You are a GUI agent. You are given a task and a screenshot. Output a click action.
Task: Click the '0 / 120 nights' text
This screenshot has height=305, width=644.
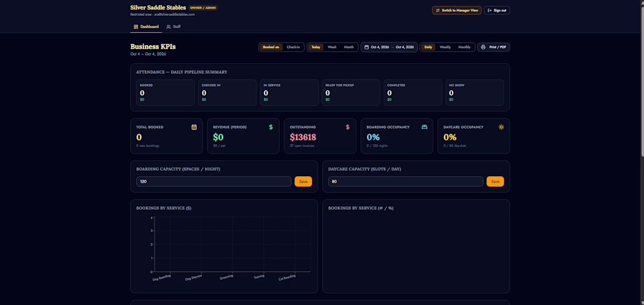(377, 146)
